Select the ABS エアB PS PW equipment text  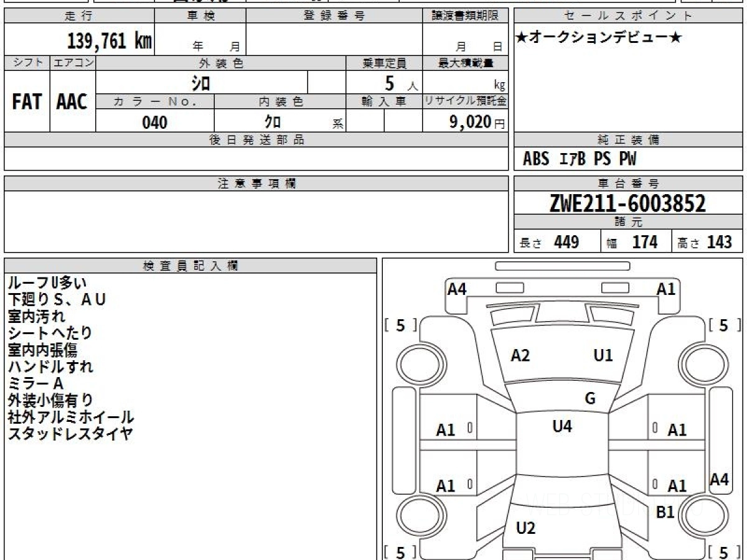(580, 159)
